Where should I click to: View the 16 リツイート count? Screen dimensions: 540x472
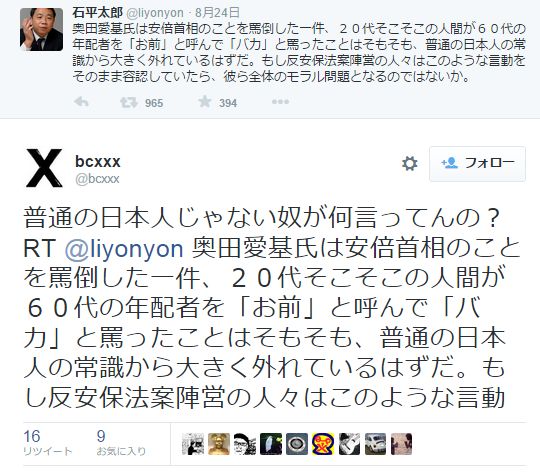point(48,443)
